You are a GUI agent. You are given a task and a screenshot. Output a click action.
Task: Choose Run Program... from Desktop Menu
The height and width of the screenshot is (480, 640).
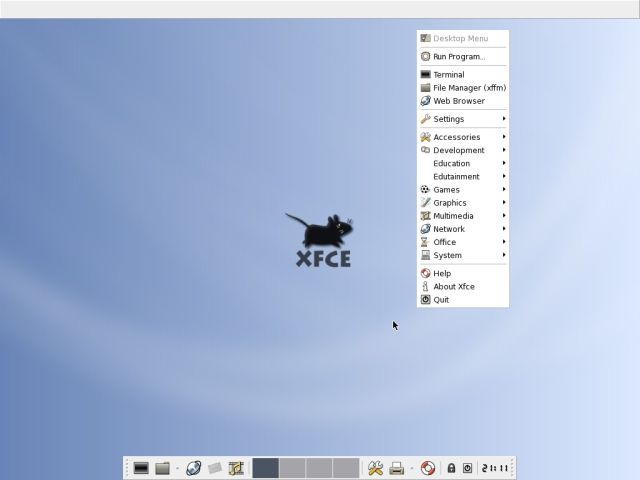pyautogui.click(x=463, y=56)
